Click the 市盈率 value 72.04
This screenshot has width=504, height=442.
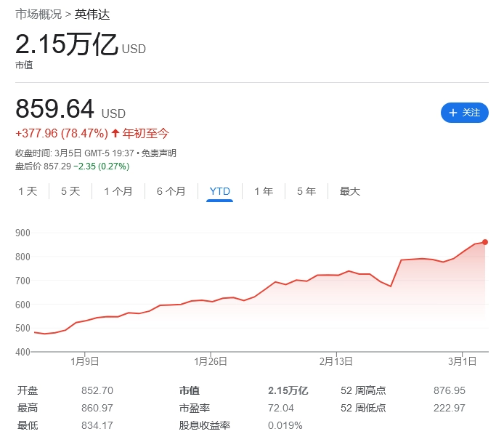280,408
